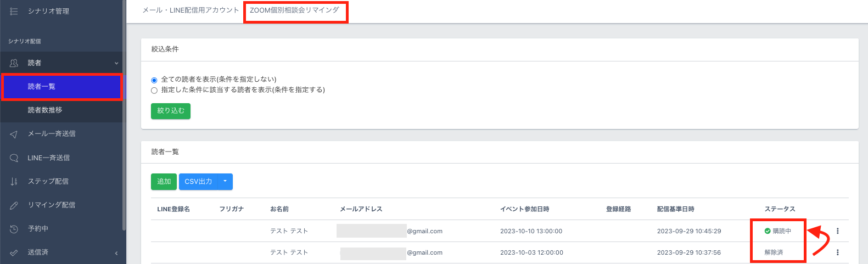Click the 予約中 clock icon
The height and width of the screenshot is (264, 868).
(14, 229)
